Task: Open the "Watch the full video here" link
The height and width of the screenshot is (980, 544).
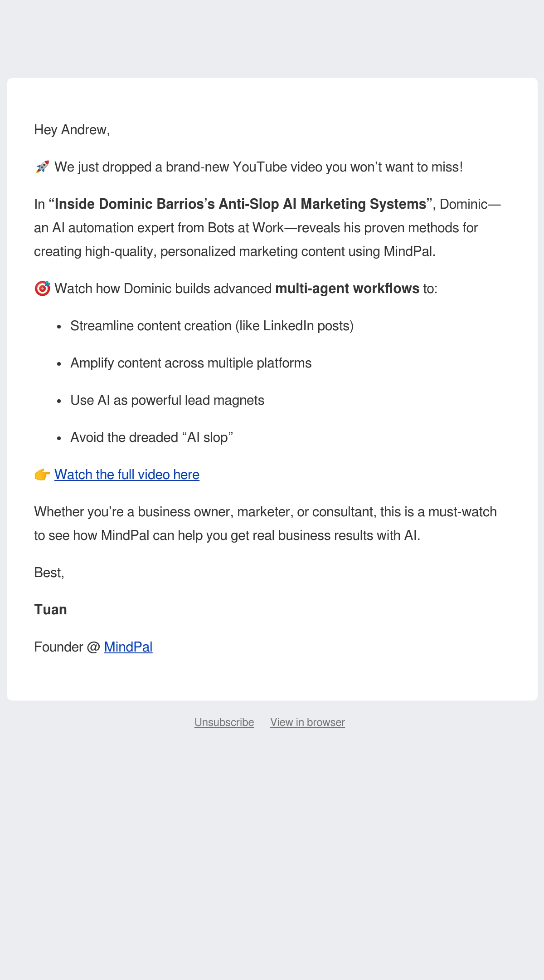Action: pos(127,475)
